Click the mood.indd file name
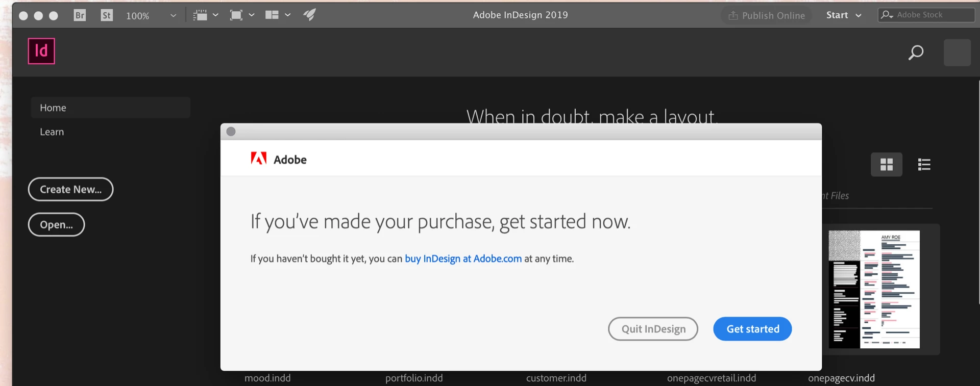The height and width of the screenshot is (386, 980). (x=267, y=378)
